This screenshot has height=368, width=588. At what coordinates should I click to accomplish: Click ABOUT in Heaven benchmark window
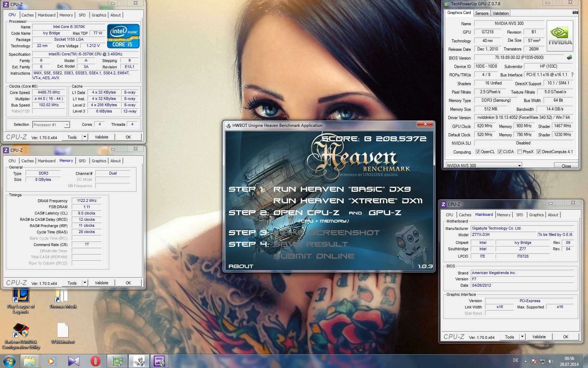point(241,266)
